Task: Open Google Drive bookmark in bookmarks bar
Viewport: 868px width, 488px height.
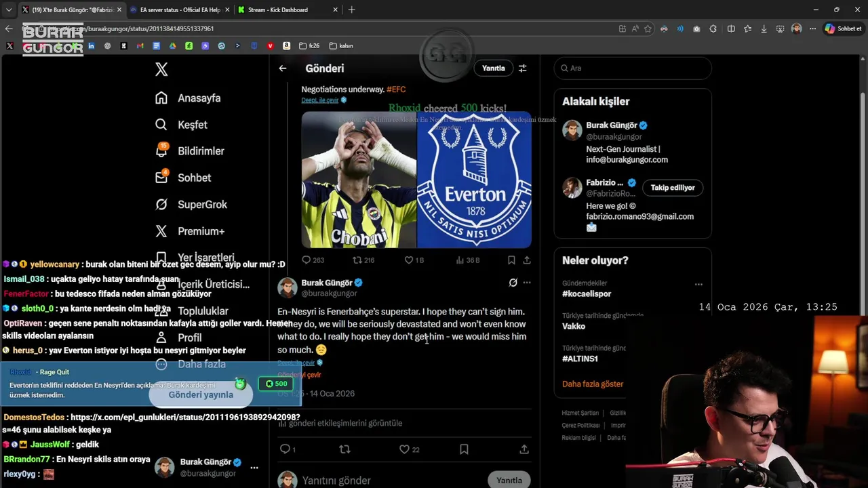Action: (x=173, y=46)
